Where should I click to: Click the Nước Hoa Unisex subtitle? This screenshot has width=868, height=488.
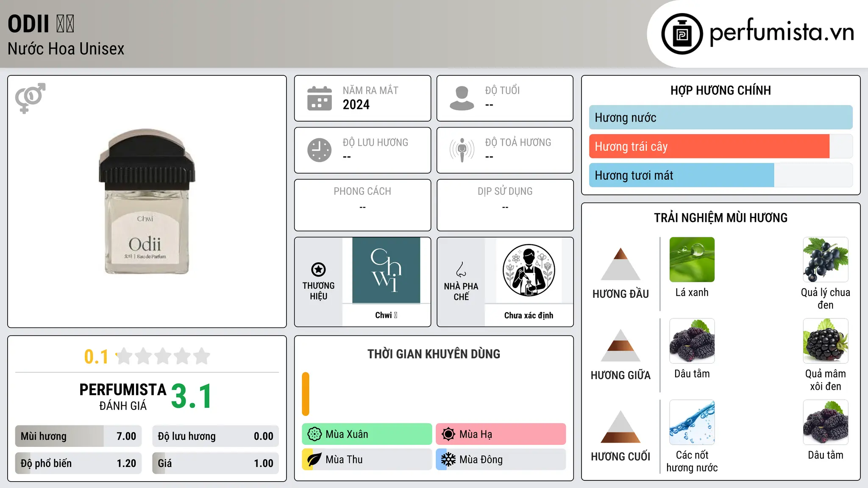[x=66, y=49]
